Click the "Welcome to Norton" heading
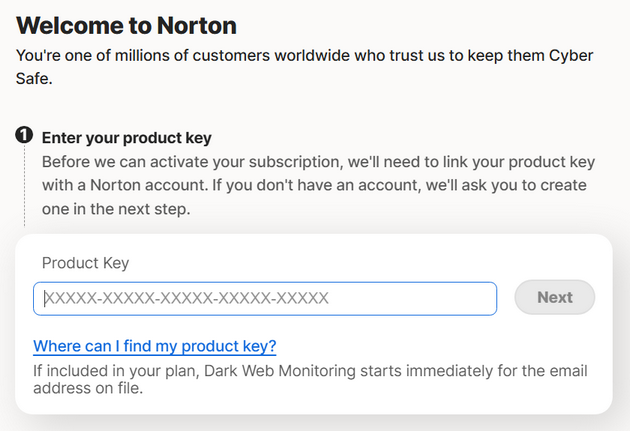Screen dimensions: 630x431 126,26
